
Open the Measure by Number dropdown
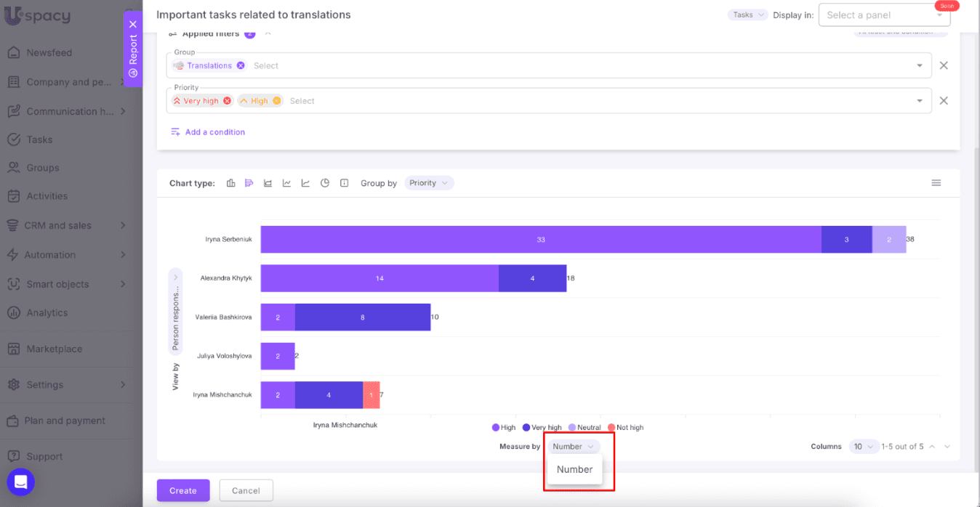[x=574, y=447]
